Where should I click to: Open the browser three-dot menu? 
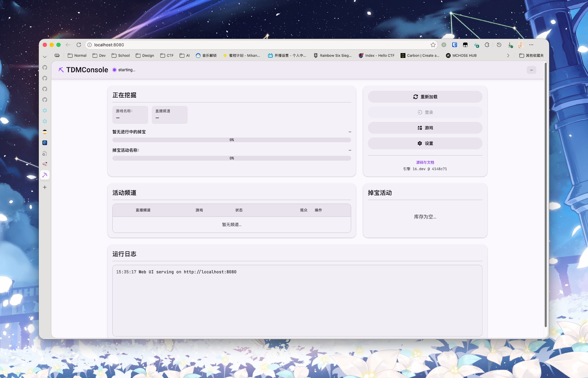click(x=531, y=45)
